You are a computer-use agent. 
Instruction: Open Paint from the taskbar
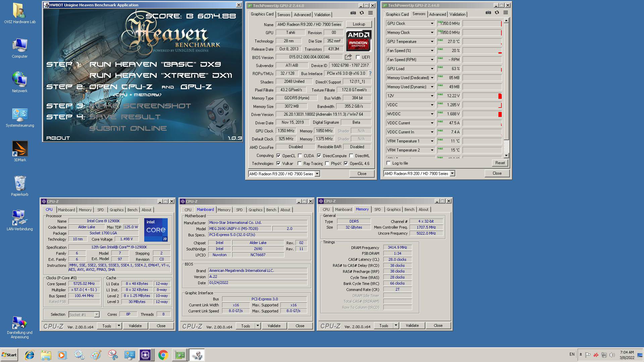pos(96,355)
